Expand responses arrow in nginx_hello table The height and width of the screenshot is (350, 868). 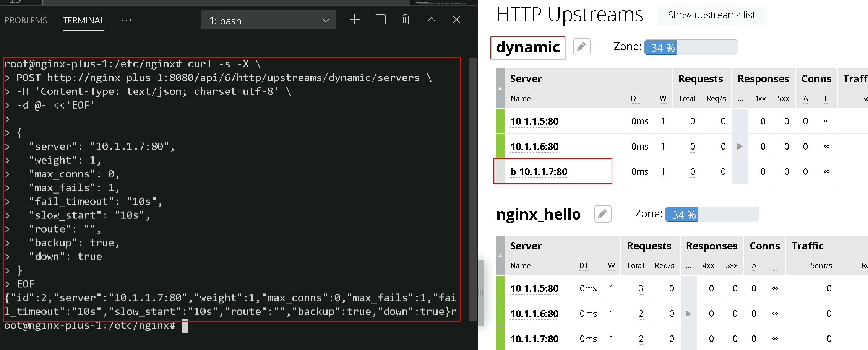coord(688,314)
